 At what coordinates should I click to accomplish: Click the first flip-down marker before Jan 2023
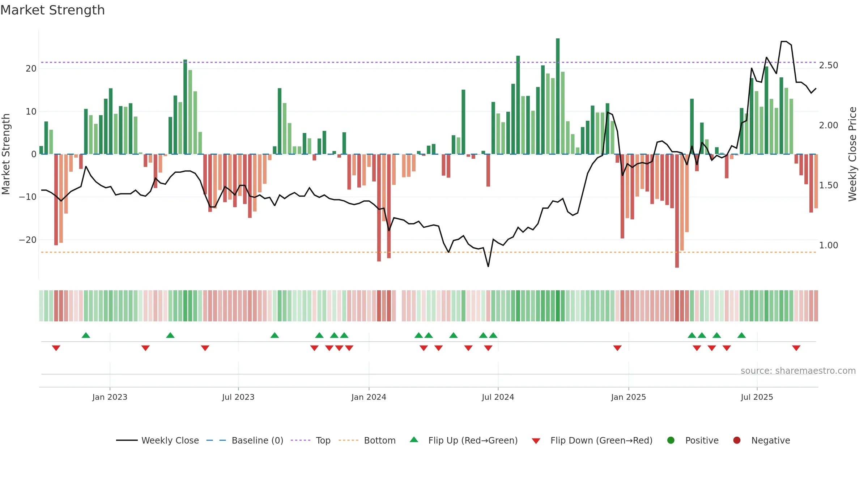[56, 348]
